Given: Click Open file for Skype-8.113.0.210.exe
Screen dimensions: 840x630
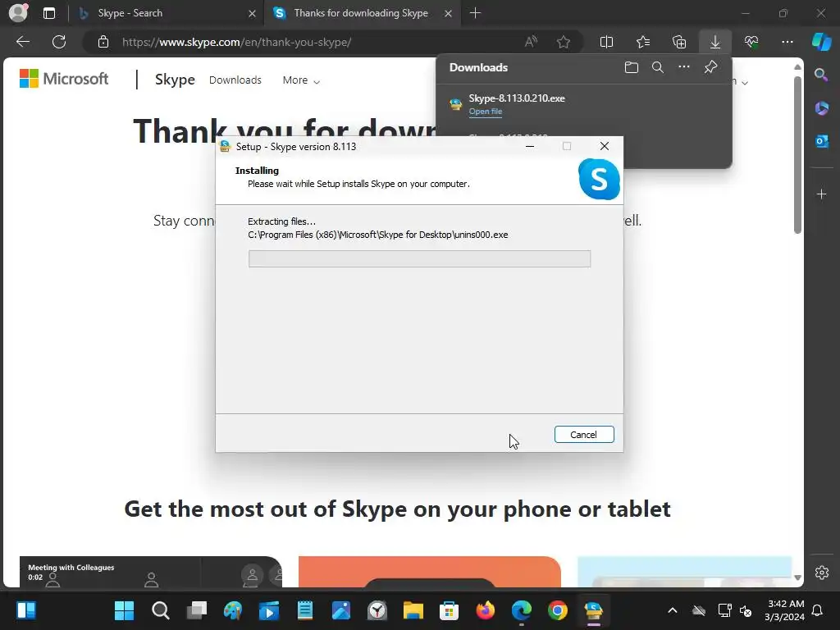Looking at the screenshot, I should (486, 112).
